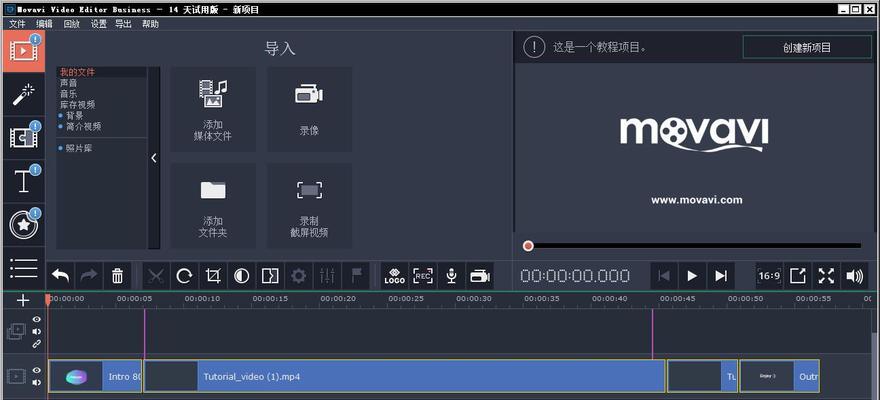
Task: Click Record Screencast tile
Action: click(x=309, y=206)
